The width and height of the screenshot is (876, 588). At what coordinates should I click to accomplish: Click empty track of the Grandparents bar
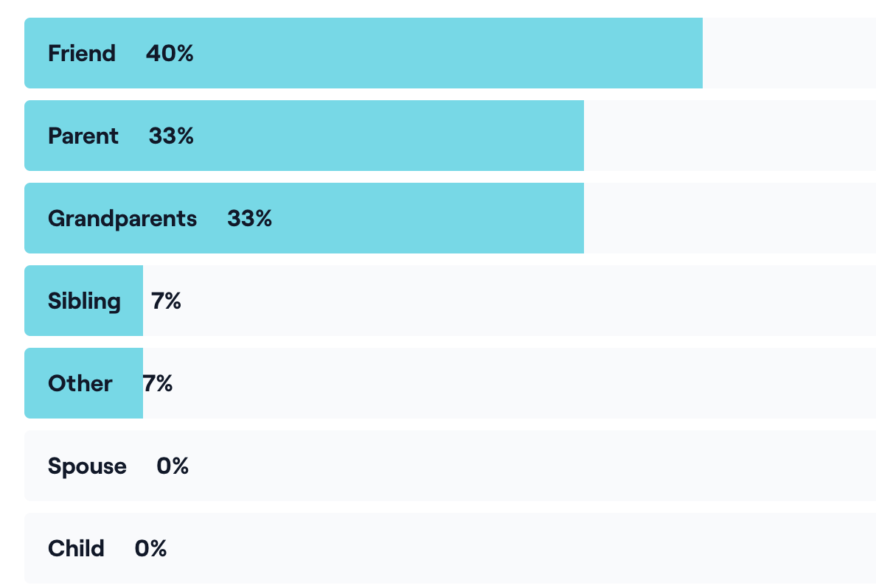pyautogui.click(x=729, y=218)
